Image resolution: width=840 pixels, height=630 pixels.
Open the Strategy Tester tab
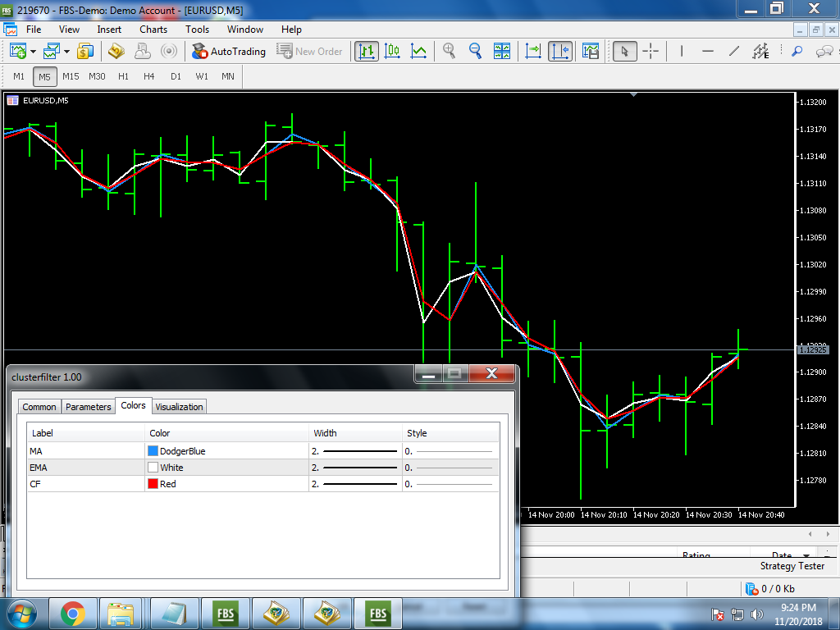pyautogui.click(x=792, y=566)
